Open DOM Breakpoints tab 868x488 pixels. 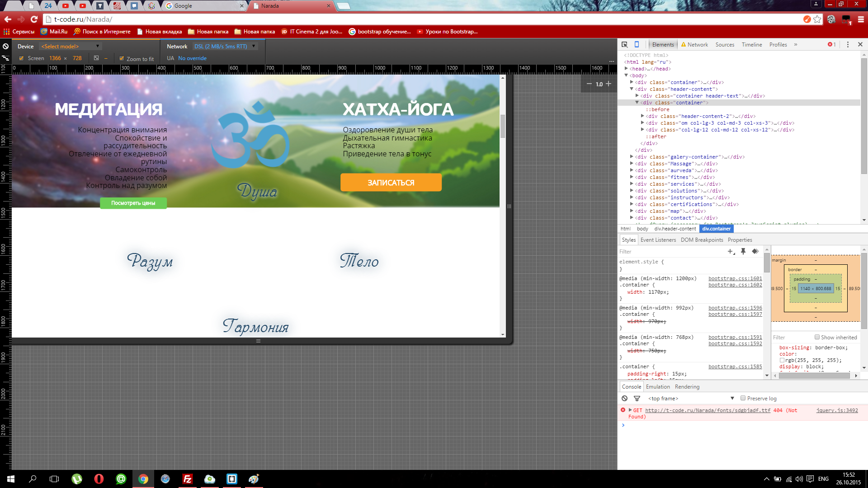[702, 240]
